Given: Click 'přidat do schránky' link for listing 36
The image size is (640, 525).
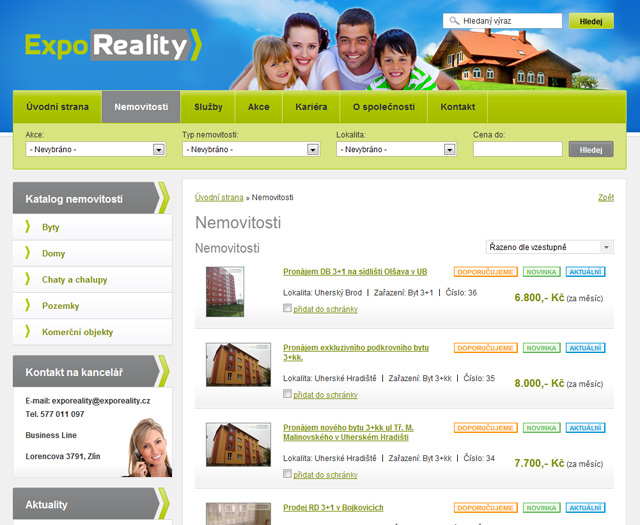Looking at the screenshot, I should point(325,309).
